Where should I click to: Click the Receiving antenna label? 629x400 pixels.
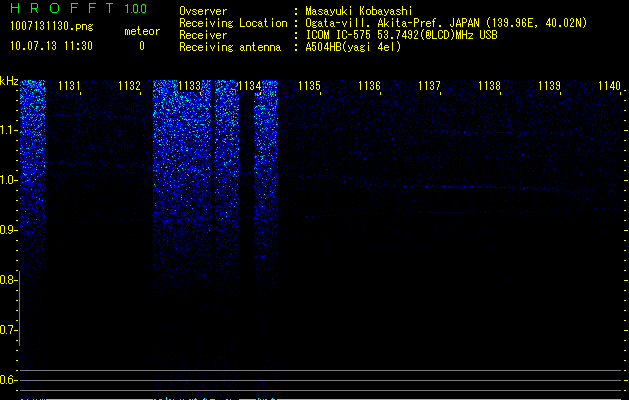pos(230,47)
